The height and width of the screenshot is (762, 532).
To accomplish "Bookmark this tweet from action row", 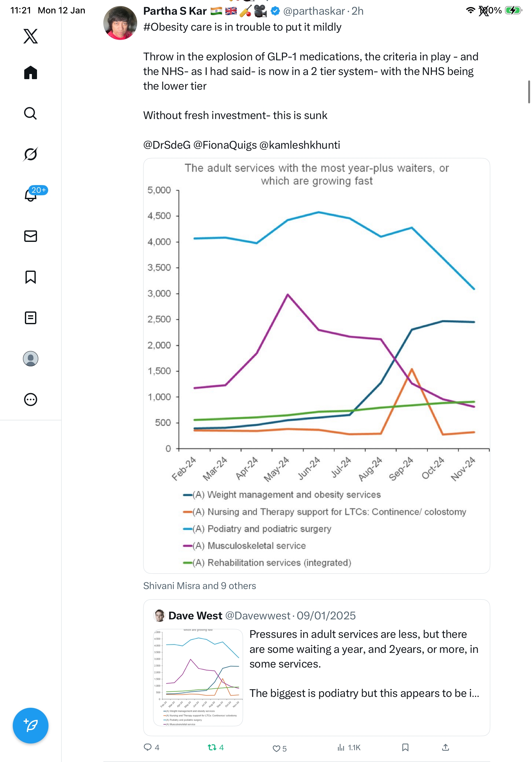I will coord(405,747).
